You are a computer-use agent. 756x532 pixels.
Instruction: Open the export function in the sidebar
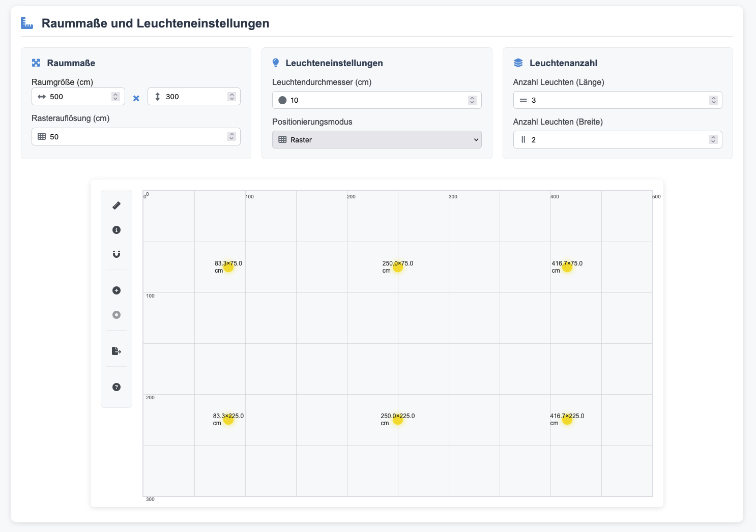point(117,351)
